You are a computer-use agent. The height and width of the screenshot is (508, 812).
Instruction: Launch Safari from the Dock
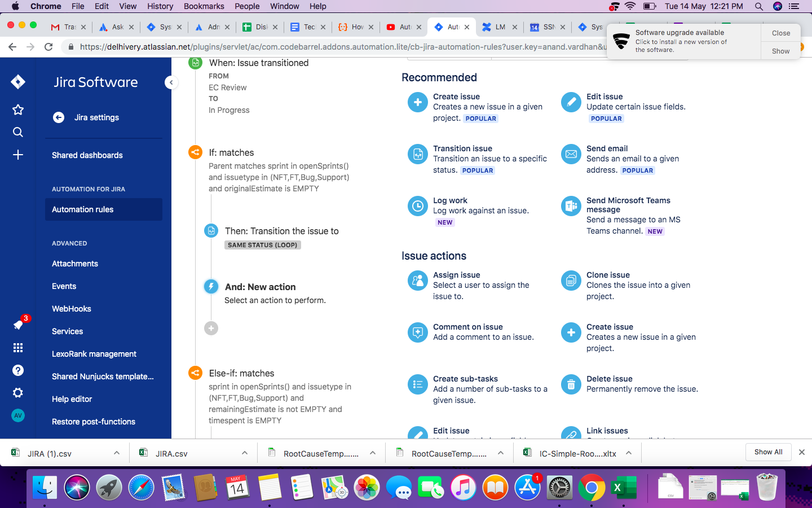coord(141,487)
